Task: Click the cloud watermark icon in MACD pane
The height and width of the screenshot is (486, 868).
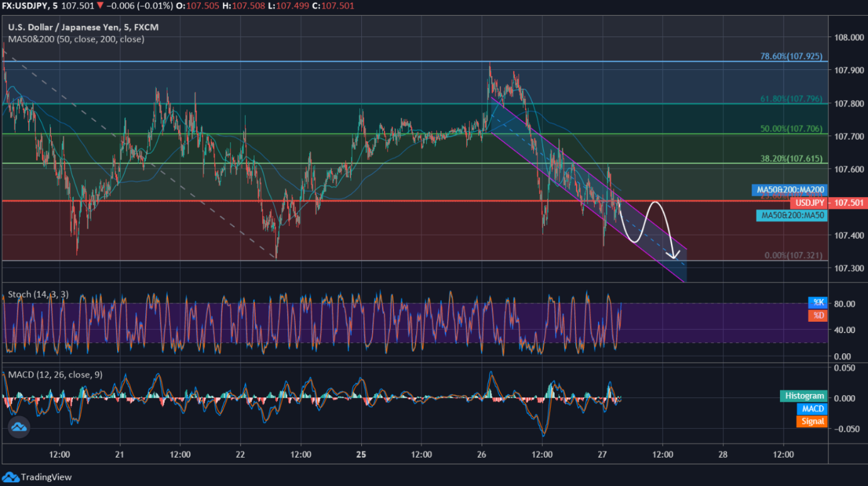Action: (19, 428)
